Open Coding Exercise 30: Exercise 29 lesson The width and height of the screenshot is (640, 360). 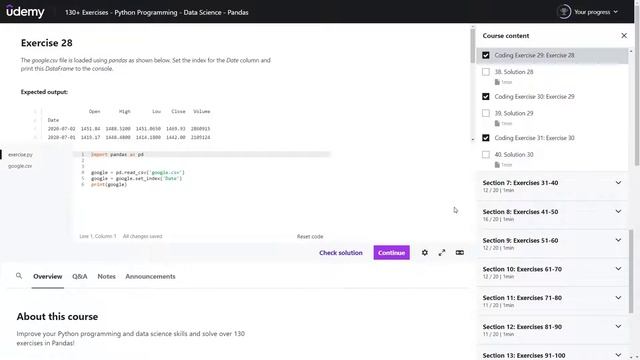534,97
